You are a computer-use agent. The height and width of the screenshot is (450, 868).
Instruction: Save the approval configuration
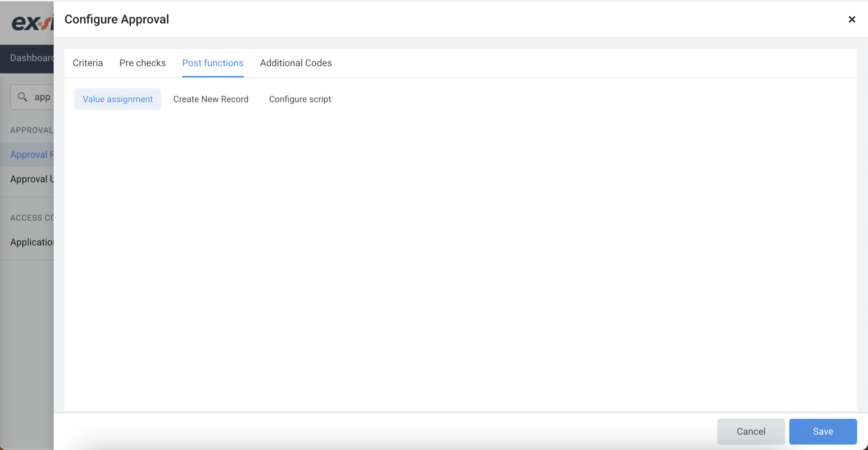click(823, 431)
